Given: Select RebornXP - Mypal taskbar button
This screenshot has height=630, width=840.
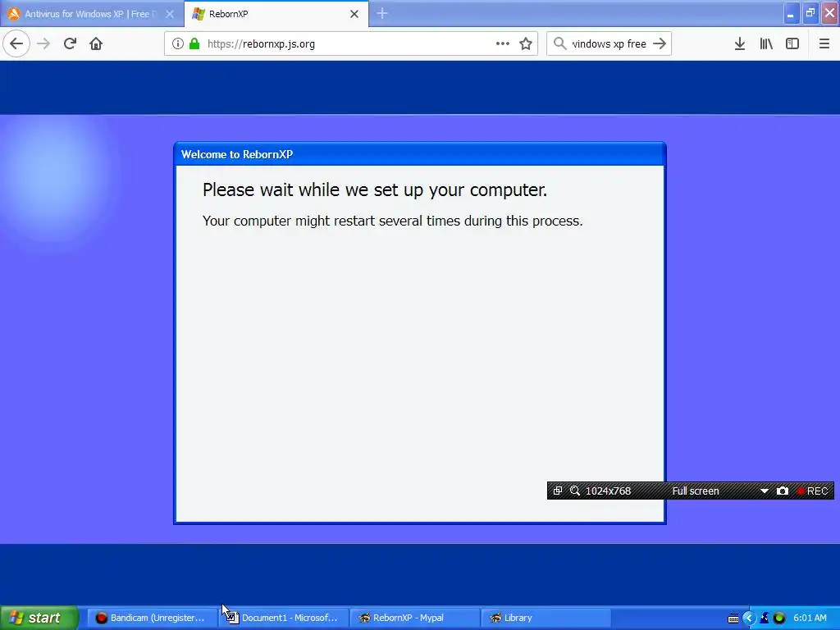Looking at the screenshot, I should coord(414,618).
